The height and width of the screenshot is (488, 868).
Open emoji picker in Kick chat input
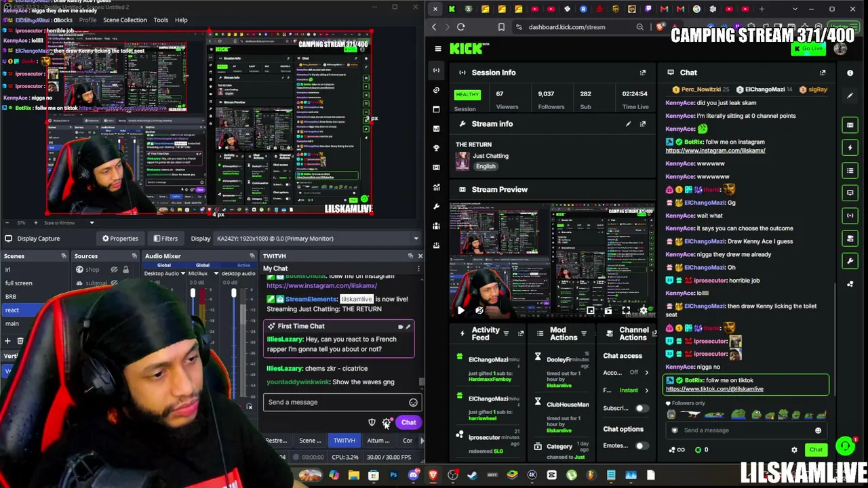818,430
